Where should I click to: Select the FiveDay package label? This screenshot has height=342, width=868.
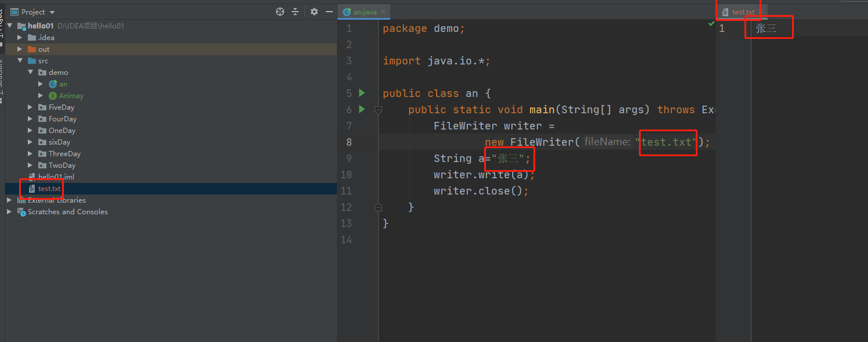pos(61,107)
